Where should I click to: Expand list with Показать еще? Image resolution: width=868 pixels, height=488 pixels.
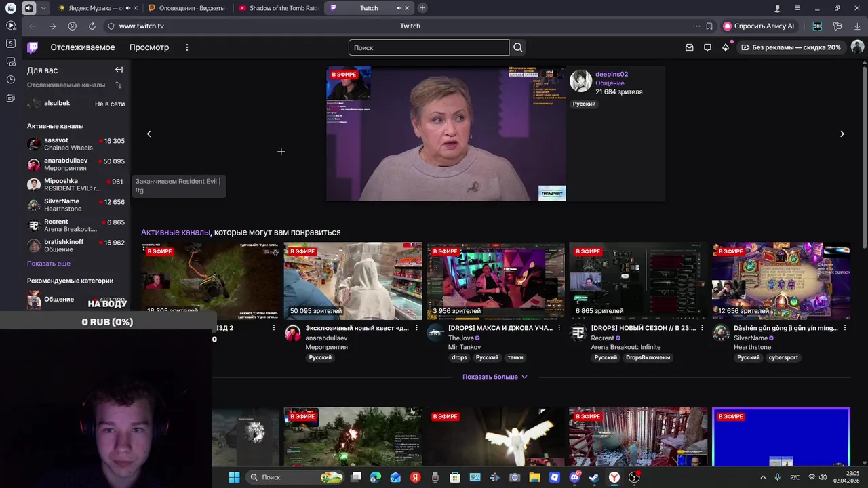(49, 264)
